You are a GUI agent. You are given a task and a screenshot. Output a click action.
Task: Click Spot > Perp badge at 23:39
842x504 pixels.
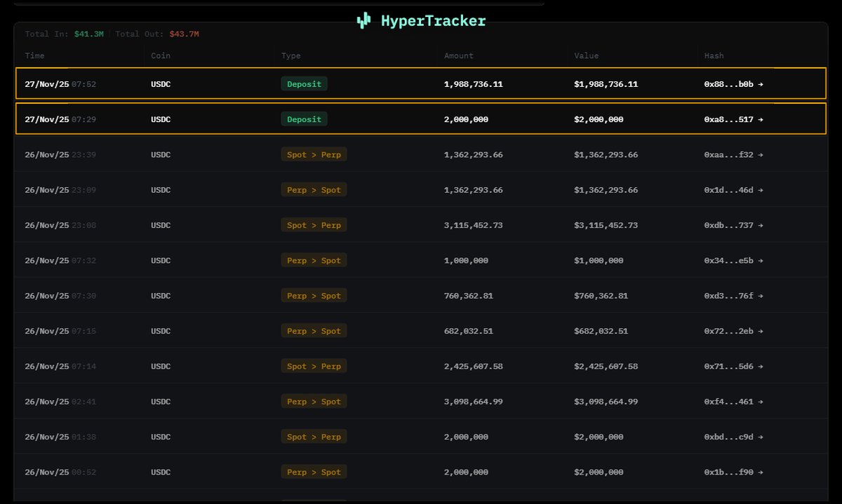314,155
